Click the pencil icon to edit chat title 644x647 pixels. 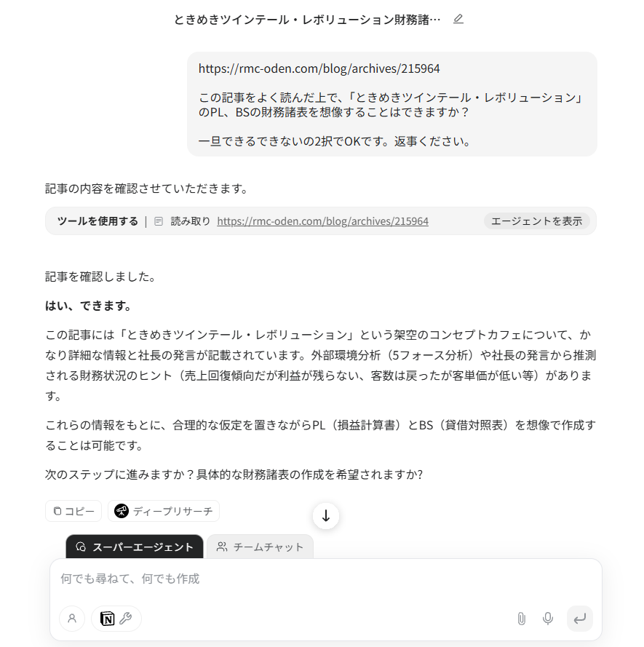458,20
